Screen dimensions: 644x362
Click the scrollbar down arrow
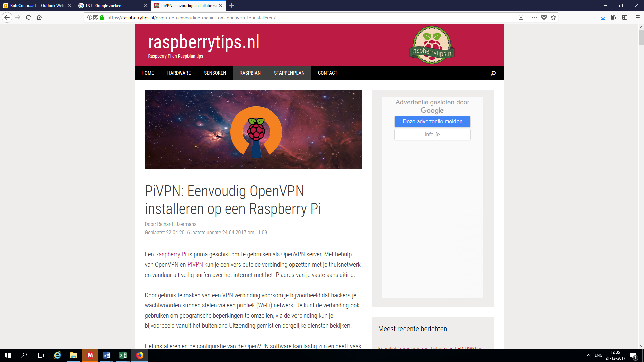[641, 346]
